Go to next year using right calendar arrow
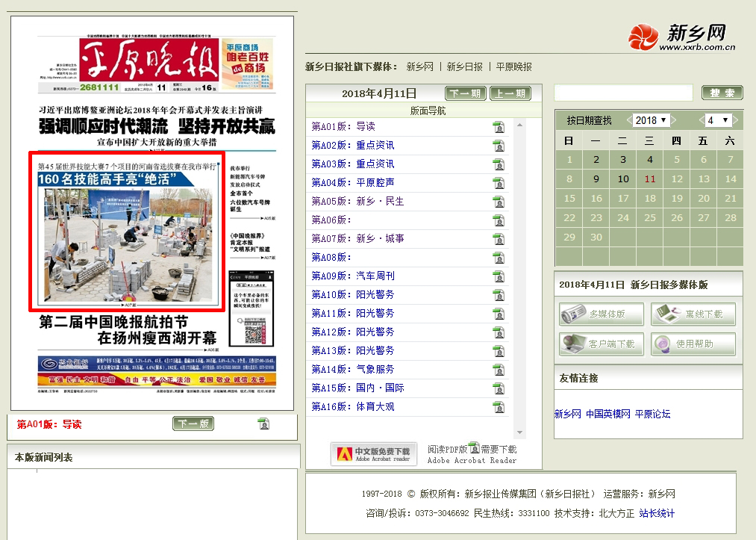Screen dimensions: 756x540 [x=675, y=120]
